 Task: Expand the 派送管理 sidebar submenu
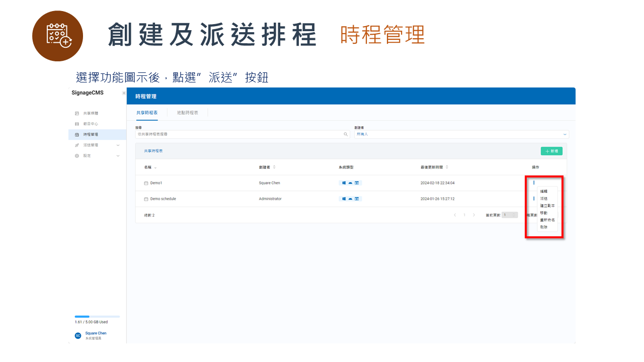coord(118,145)
